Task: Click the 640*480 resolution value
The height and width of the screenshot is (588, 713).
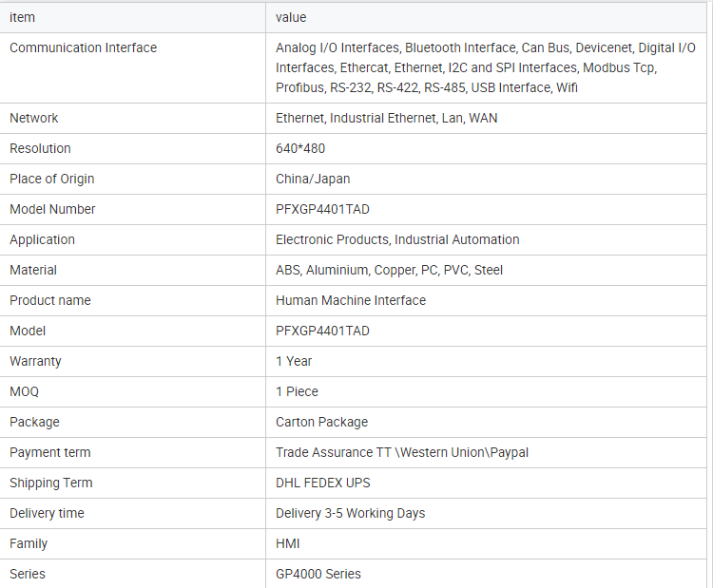Action: coord(300,148)
